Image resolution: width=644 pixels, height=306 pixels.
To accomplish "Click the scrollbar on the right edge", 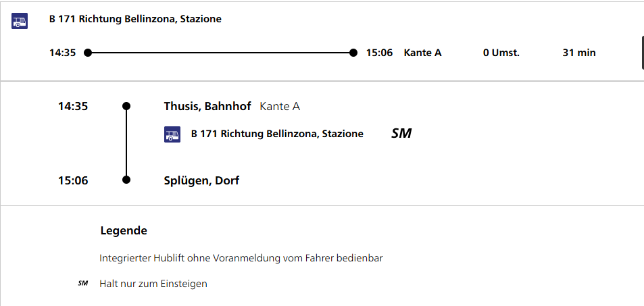I will point(642,53).
